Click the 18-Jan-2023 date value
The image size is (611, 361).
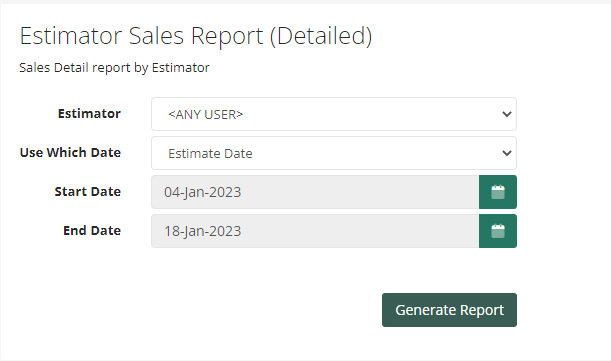[203, 231]
